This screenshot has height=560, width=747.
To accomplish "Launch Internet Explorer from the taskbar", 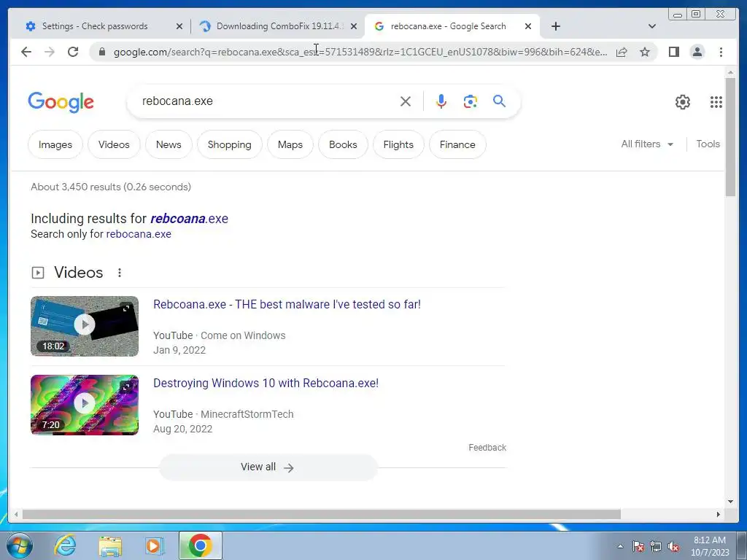I will click(x=65, y=545).
